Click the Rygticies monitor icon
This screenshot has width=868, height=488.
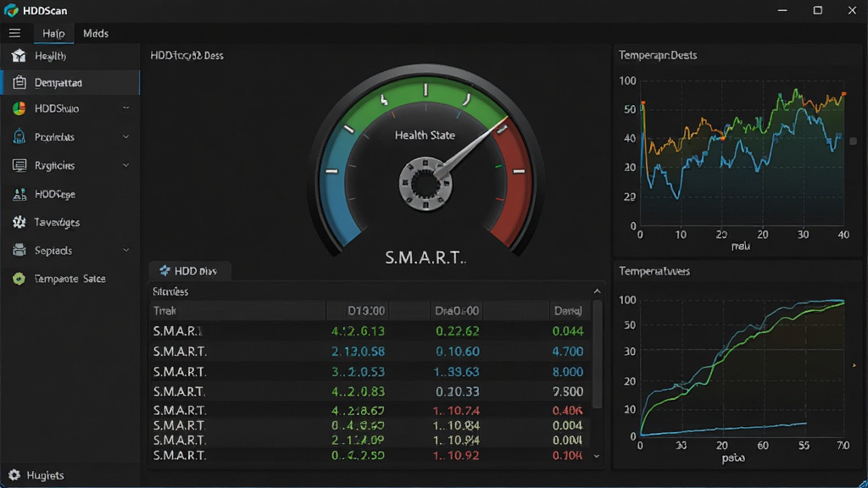point(19,165)
